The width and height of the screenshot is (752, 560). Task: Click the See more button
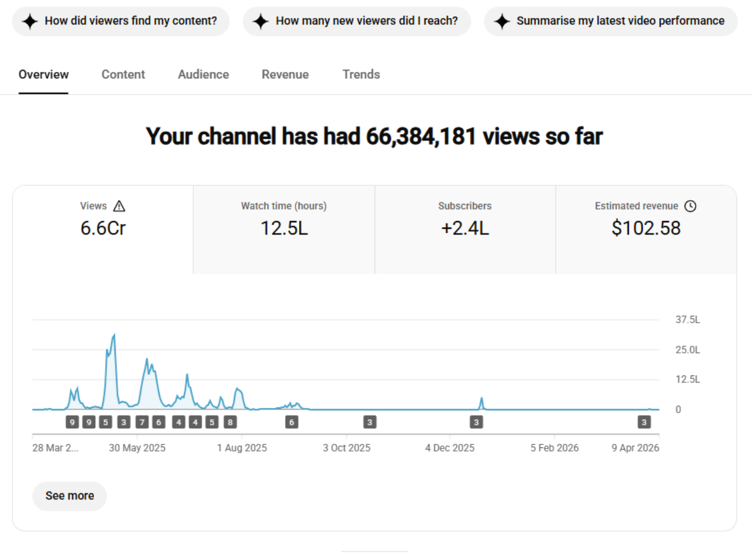tap(70, 496)
